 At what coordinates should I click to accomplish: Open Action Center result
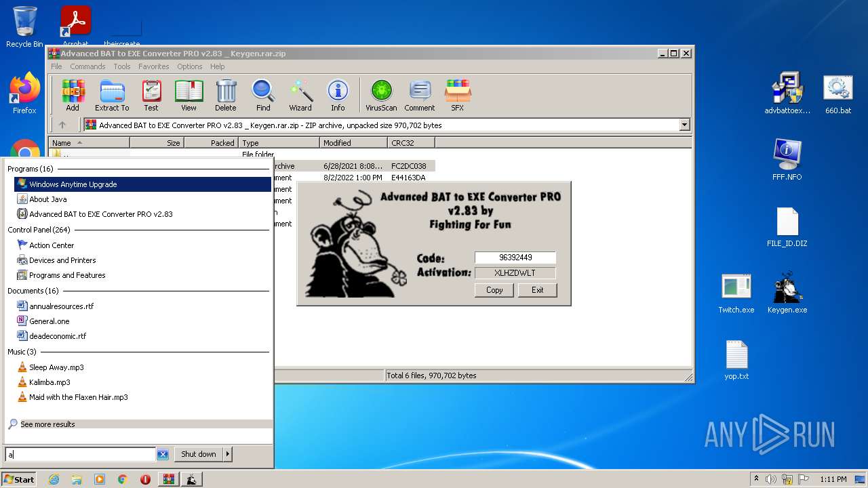point(142,245)
